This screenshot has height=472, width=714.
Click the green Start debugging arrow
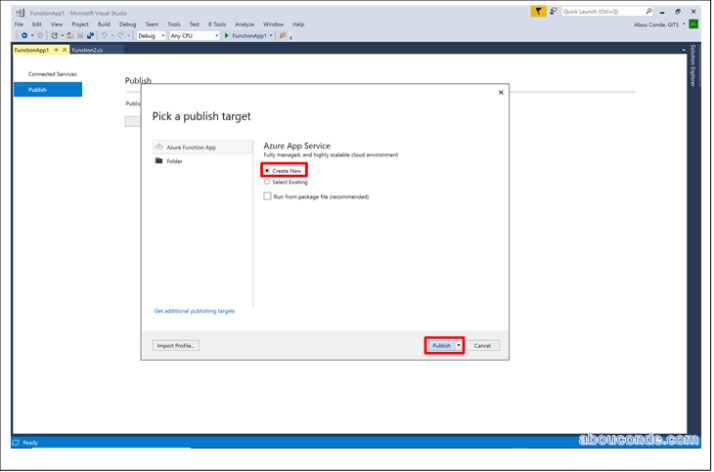pyautogui.click(x=227, y=35)
